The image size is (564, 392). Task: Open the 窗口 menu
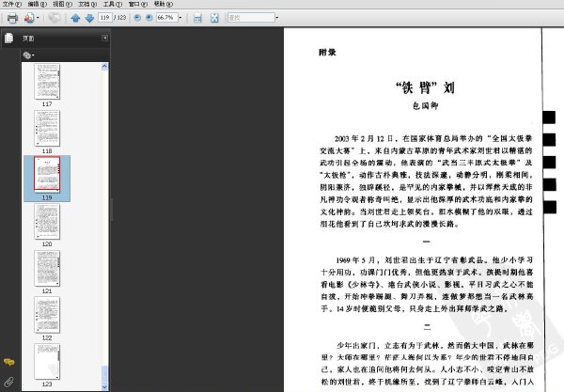coord(138,4)
